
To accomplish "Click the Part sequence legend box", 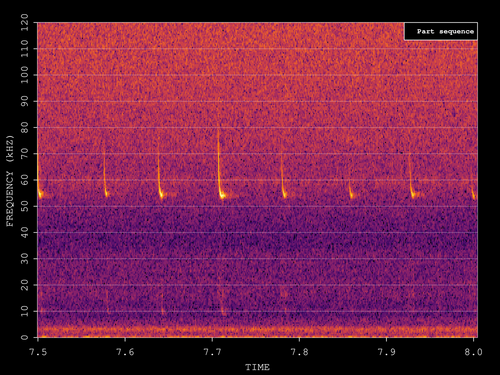I will [x=441, y=31].
